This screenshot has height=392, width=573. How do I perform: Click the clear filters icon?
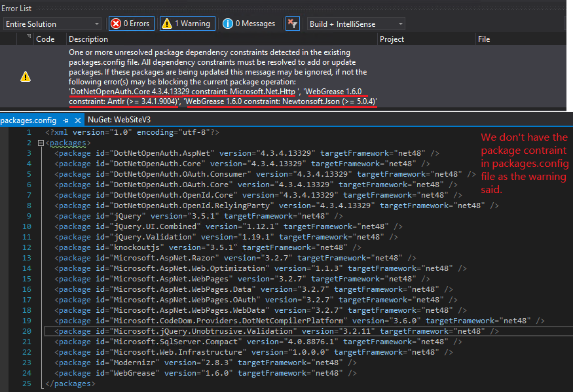coord(293,24)
